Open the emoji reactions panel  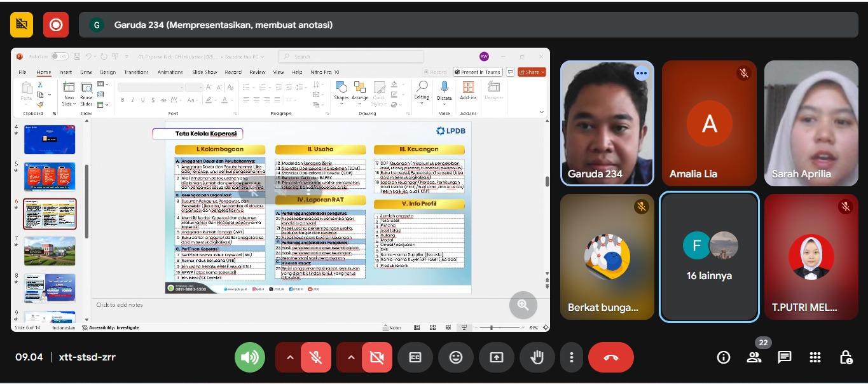(x=456, y=357)
